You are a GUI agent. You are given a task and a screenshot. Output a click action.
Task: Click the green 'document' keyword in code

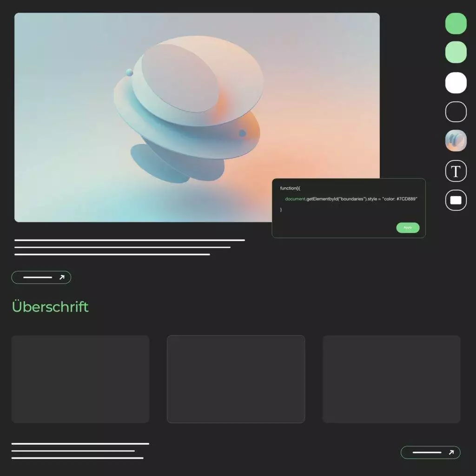coord(295,199)
